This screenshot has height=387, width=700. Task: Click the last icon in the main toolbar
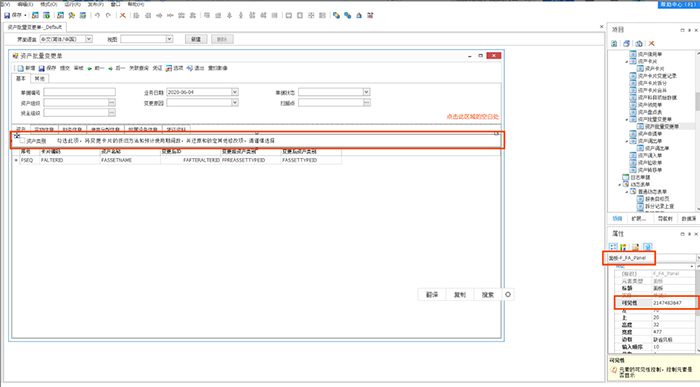tap(370, 15)
